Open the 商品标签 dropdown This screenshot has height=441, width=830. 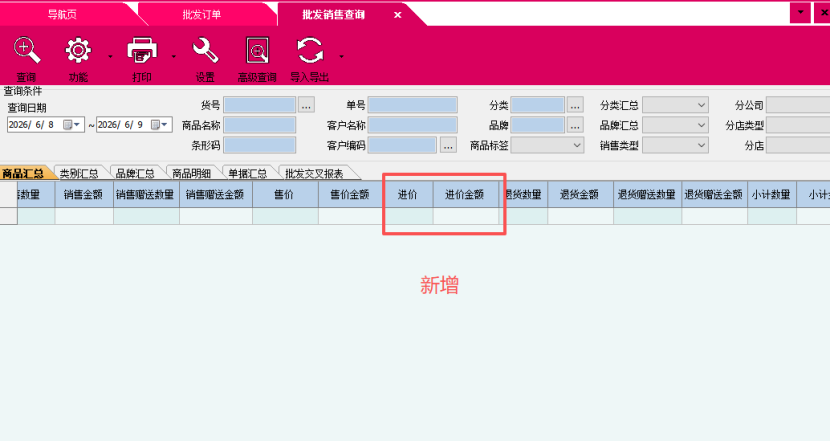click(x=547, y=145)
